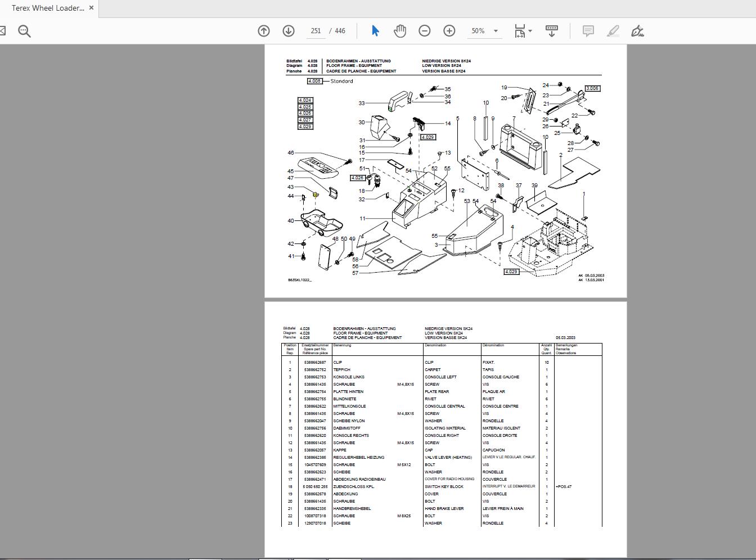Screen dimensions: 756x560
Task: Click HAND BRAKE LEVER denomination
Action: pyautogui.click(x=444, y=509)
